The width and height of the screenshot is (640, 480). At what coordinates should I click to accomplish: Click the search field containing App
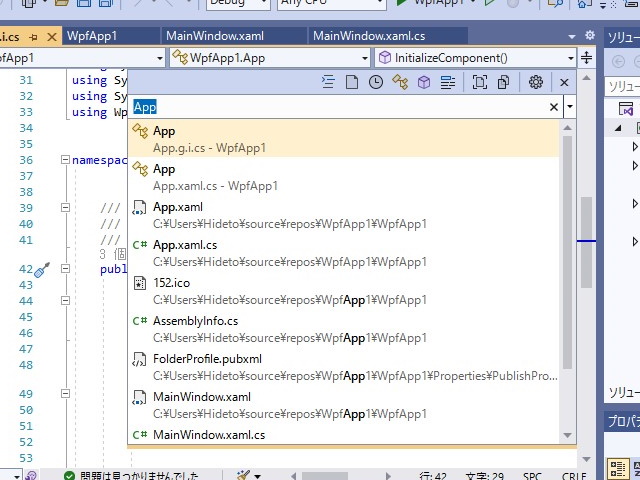pyautogui.click(x=340, y=107)
